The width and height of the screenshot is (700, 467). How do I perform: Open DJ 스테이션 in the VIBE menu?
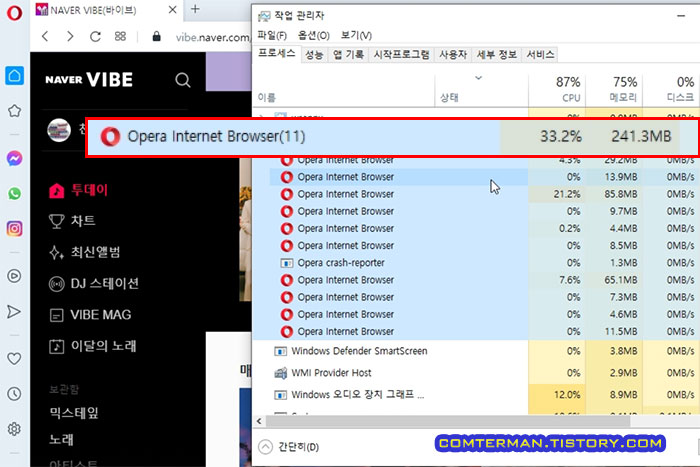click(x=94, y=284)
